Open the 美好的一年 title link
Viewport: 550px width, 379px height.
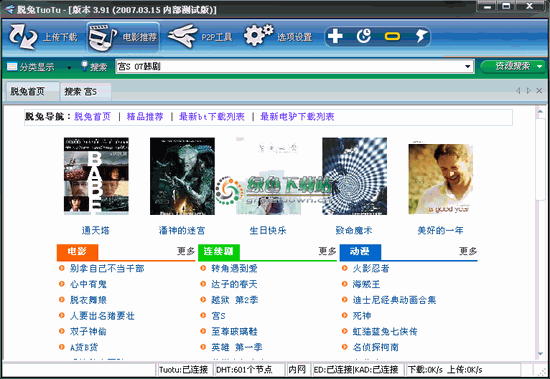tap(440, 231)
